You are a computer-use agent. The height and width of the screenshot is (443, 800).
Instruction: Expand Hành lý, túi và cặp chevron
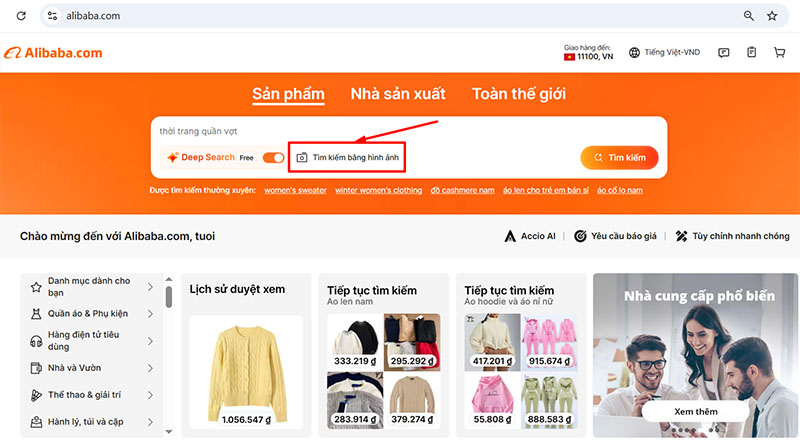[151, 422]
